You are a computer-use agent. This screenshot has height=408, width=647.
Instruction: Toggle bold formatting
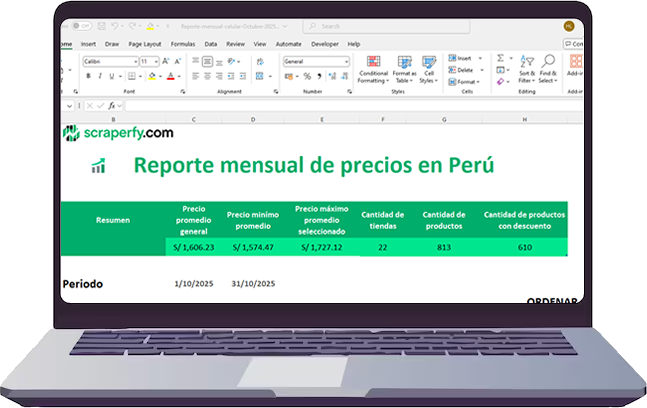click(88, 75)
